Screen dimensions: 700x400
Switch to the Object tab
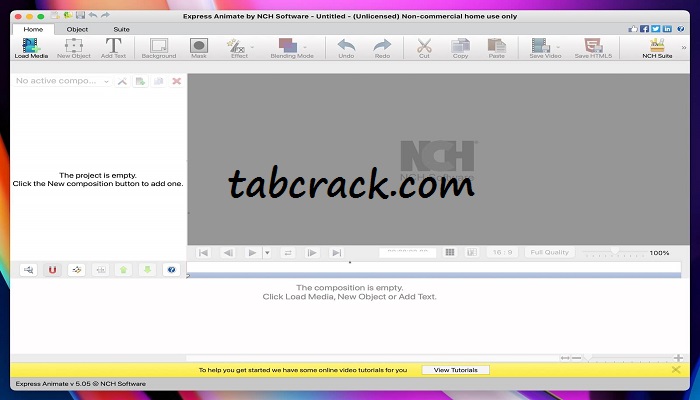point(77,29)
